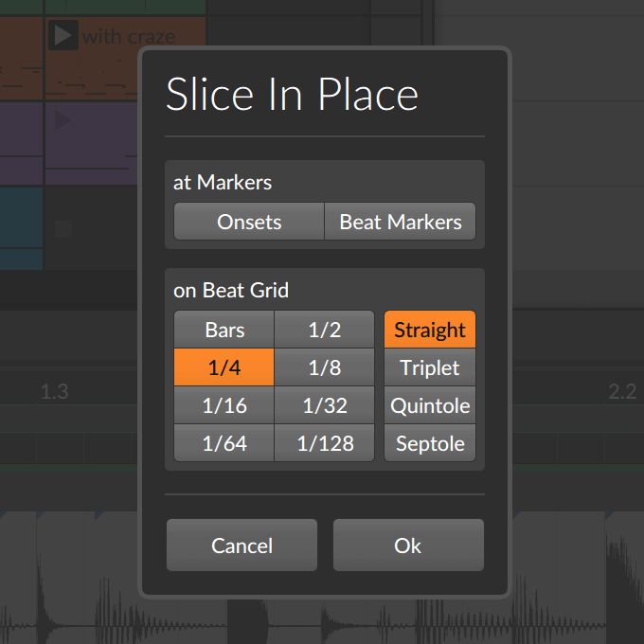Slice at Beat Markers
Viewport: 644px width, 644px height.
[400, 222]
